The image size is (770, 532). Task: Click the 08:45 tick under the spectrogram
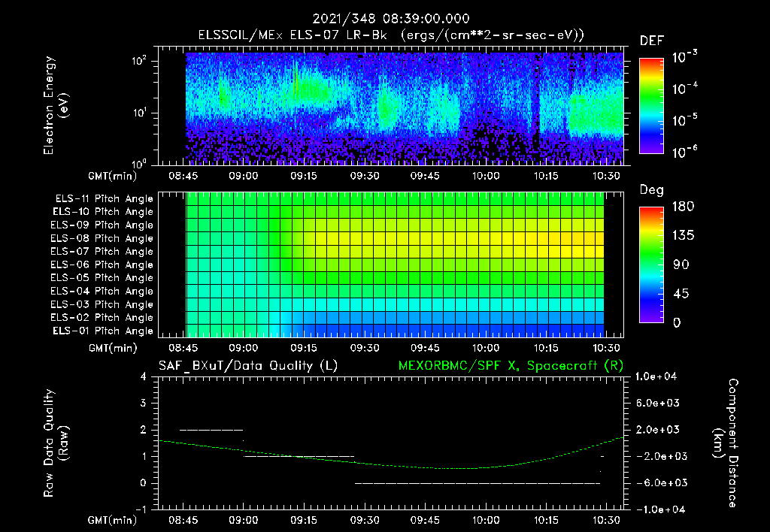coord(183,176)
